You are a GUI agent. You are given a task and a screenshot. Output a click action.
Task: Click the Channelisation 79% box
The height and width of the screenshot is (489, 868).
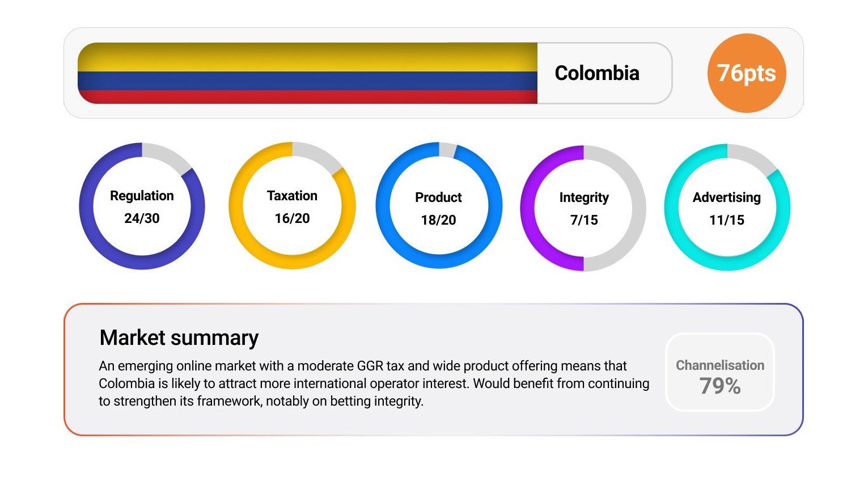(x=719, y=372)
